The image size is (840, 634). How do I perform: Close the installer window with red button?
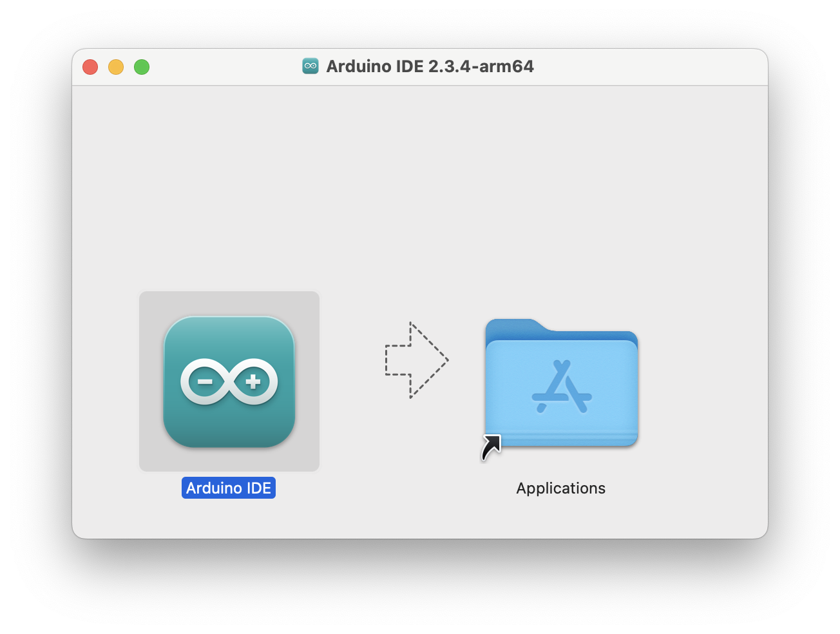click(90, 67)
